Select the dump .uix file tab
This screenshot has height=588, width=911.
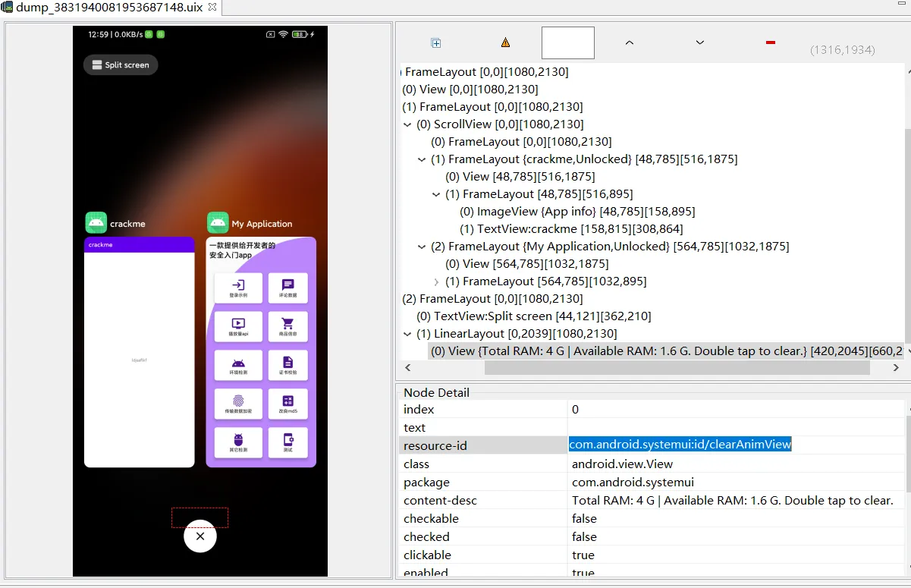click(x=109, y=7)
